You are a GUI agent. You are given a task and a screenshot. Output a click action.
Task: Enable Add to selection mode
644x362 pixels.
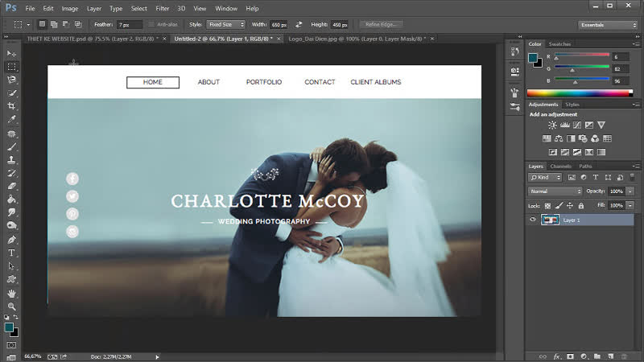point(54,25)
